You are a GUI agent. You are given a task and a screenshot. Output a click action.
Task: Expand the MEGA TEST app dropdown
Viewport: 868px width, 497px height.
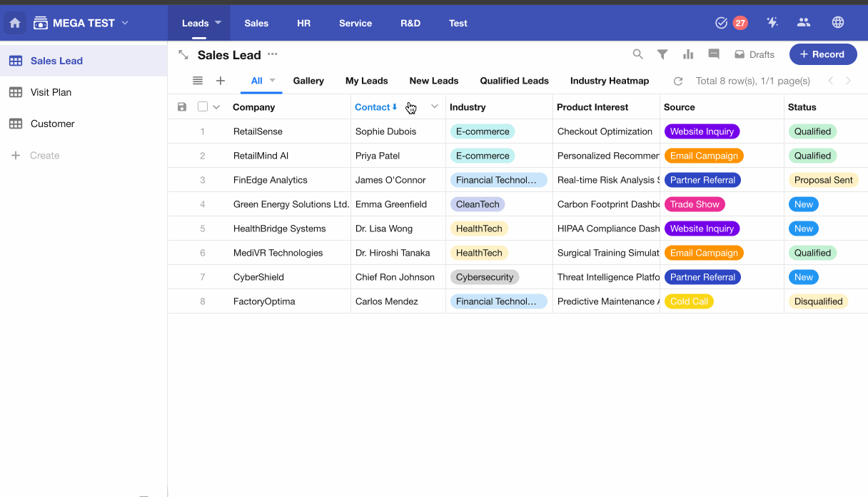125,23
